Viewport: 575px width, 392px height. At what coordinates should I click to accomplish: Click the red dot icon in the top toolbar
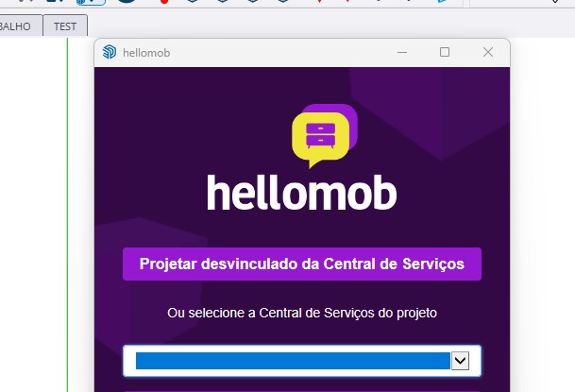[x=164, y=2]
